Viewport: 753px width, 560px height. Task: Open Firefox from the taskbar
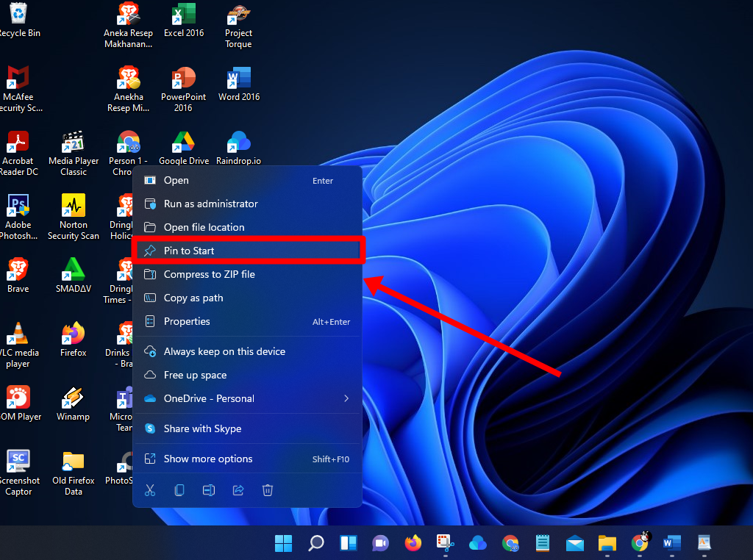pyautogui.click(x=413, y=543)
